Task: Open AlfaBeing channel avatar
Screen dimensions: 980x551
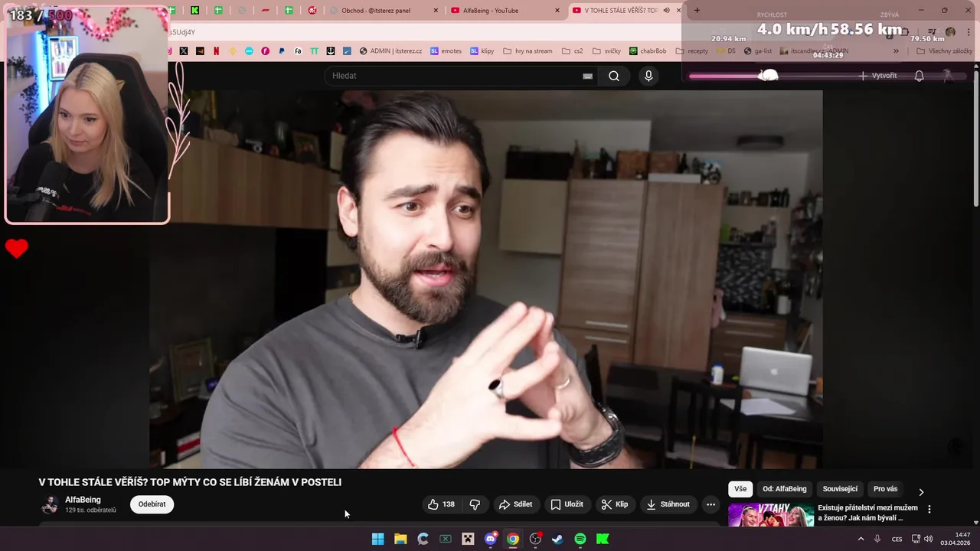Action: pyautogui.click(x=50, y=504)
